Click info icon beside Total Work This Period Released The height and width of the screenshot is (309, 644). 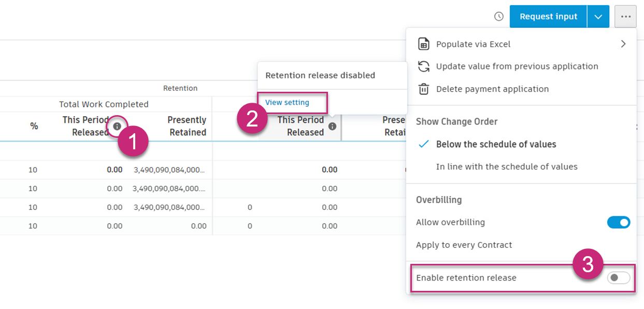click(x=117, y=126)
